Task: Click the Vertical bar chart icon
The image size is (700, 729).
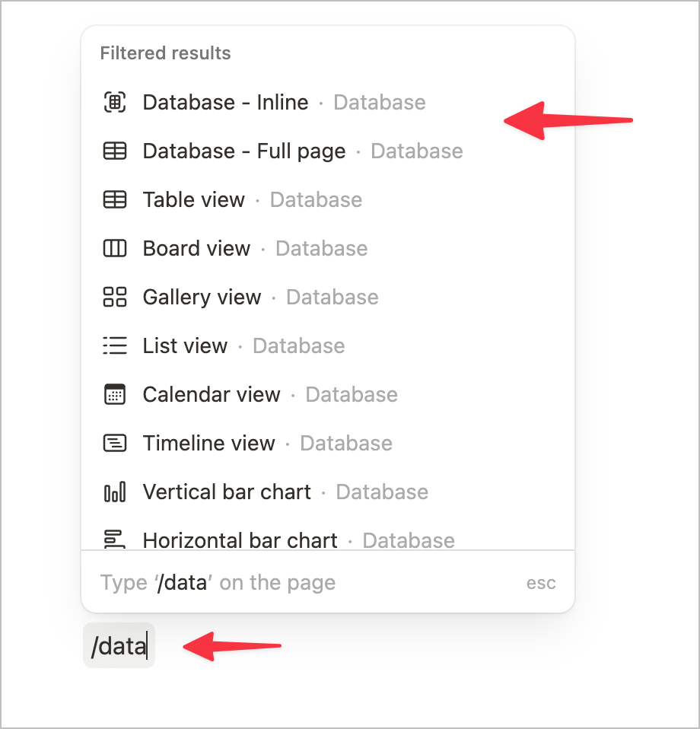Action: pos(115,492)
